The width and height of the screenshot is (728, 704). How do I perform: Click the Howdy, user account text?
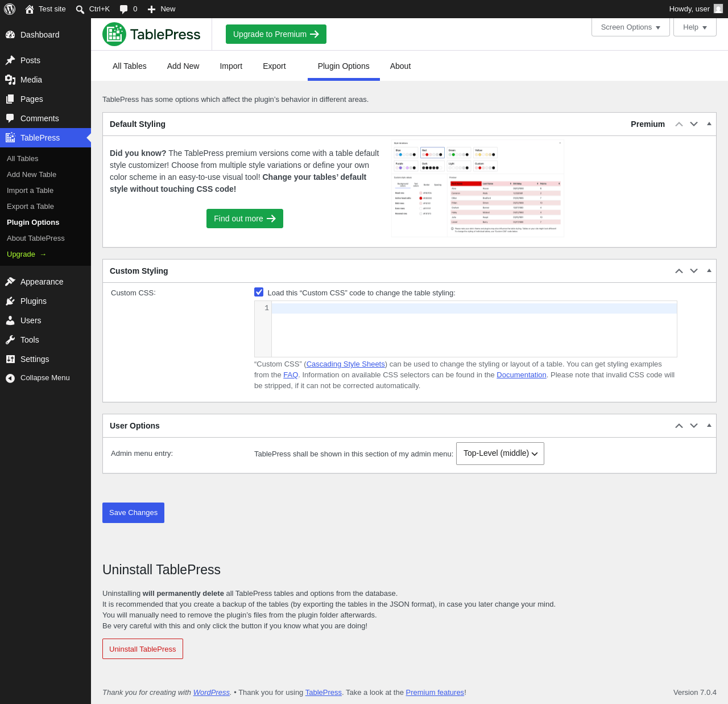tap(689, 9)
